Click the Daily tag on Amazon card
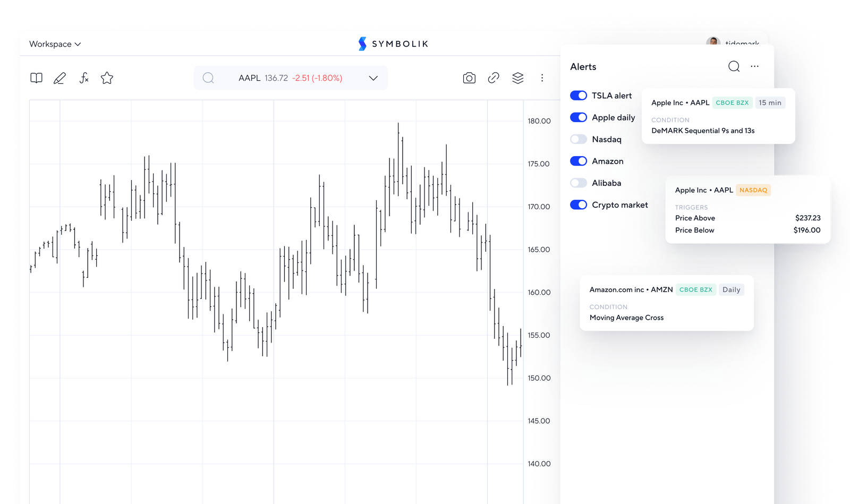850x504 pixels. [732, 289]
